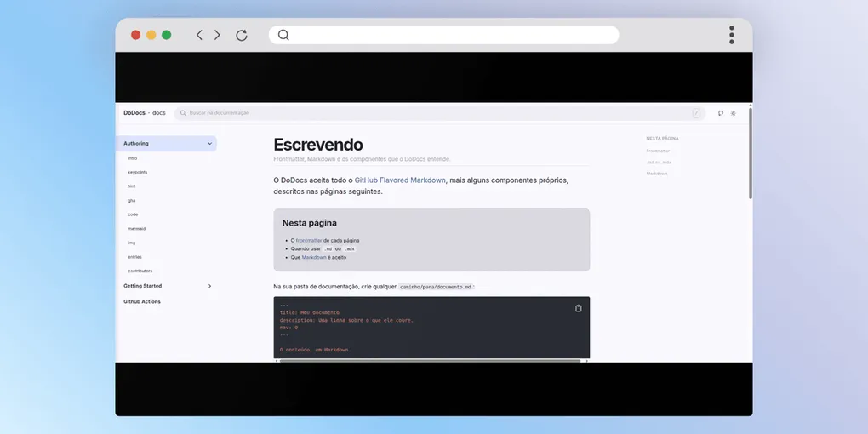The height and width of the screenshot is (434, 868).
Task: Jump to Frontmatter in right page outline
Action: (x=658, y=151)
